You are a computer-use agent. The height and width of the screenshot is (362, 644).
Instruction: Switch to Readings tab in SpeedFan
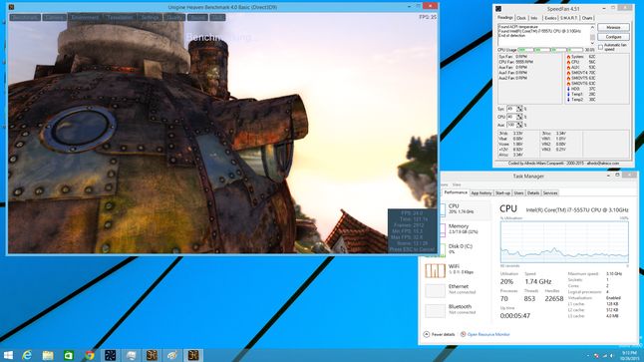(505, 18)
